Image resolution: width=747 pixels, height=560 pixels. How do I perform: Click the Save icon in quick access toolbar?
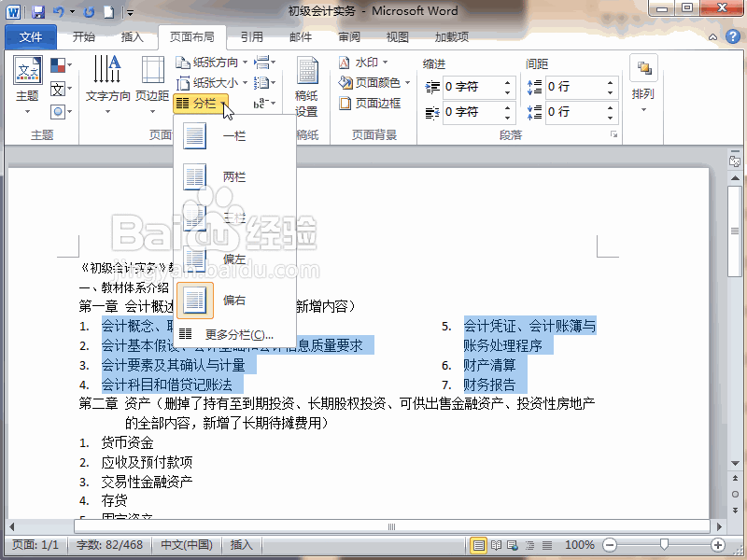tap(38, 12)
